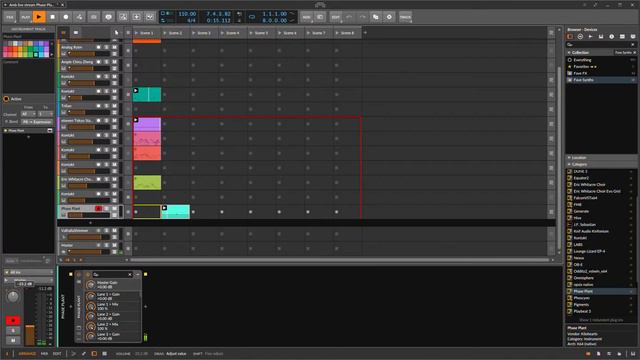640x360 pixels.
Task: Click the redo arrow in top toolbar
Action: pyautogui.click(x=362, y=17)
